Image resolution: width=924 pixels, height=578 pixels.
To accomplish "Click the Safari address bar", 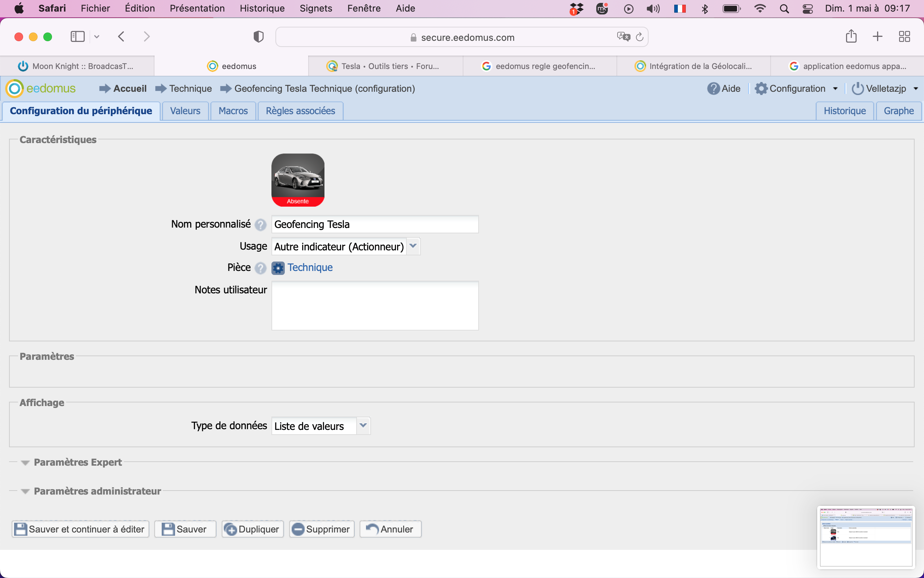I will coord(462,37).
